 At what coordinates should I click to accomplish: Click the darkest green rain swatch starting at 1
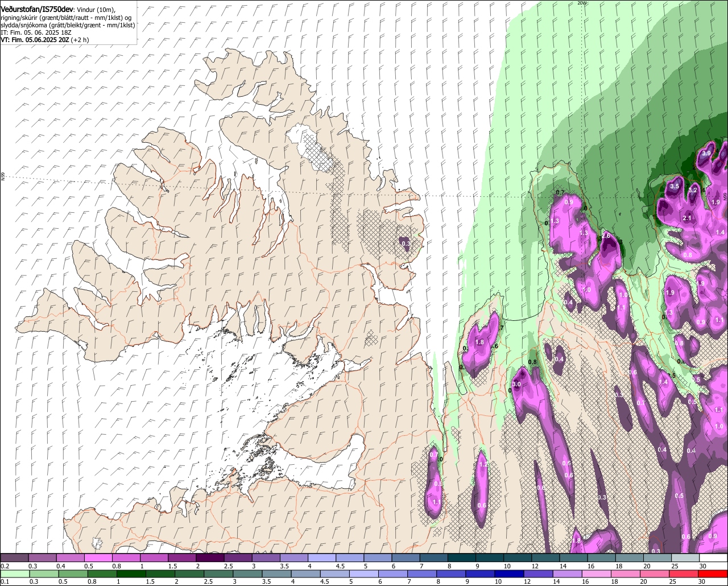click(x=133, y=573)
